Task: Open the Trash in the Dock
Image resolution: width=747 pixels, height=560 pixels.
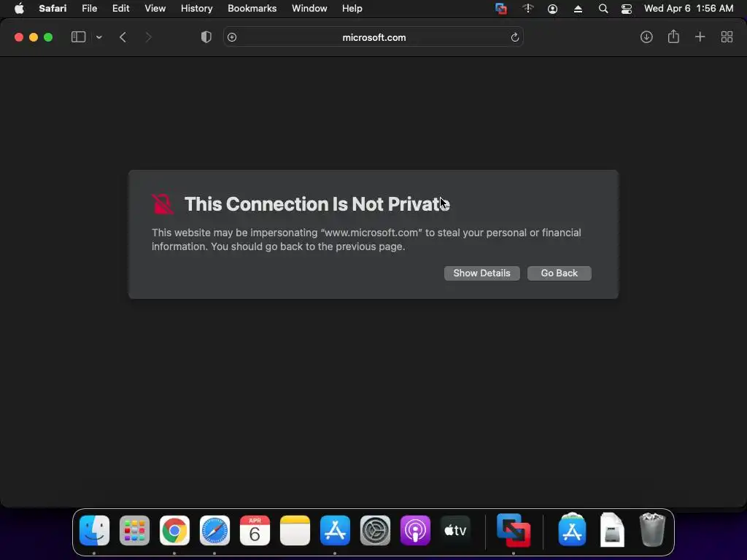Action: [x=652, y=530]
